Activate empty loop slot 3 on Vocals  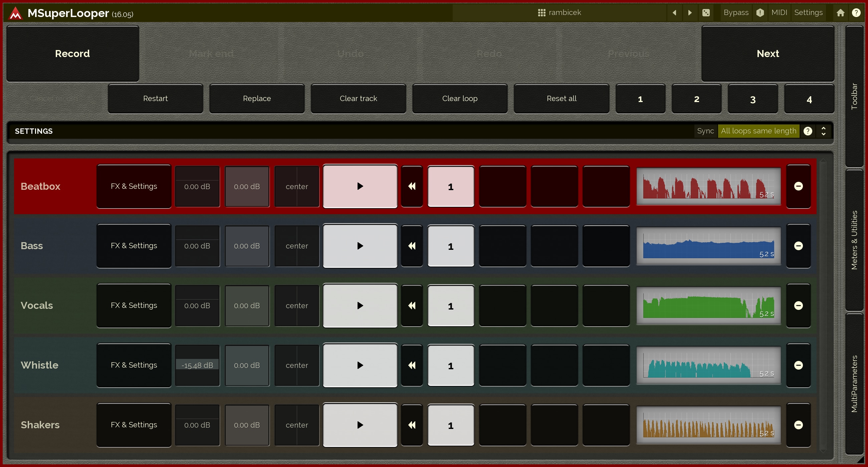554,306
